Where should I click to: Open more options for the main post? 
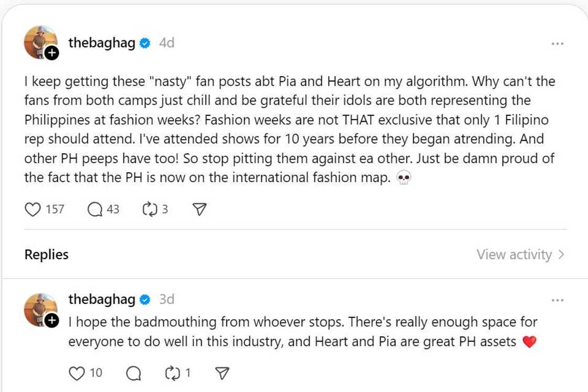click(x=557, y=44)
